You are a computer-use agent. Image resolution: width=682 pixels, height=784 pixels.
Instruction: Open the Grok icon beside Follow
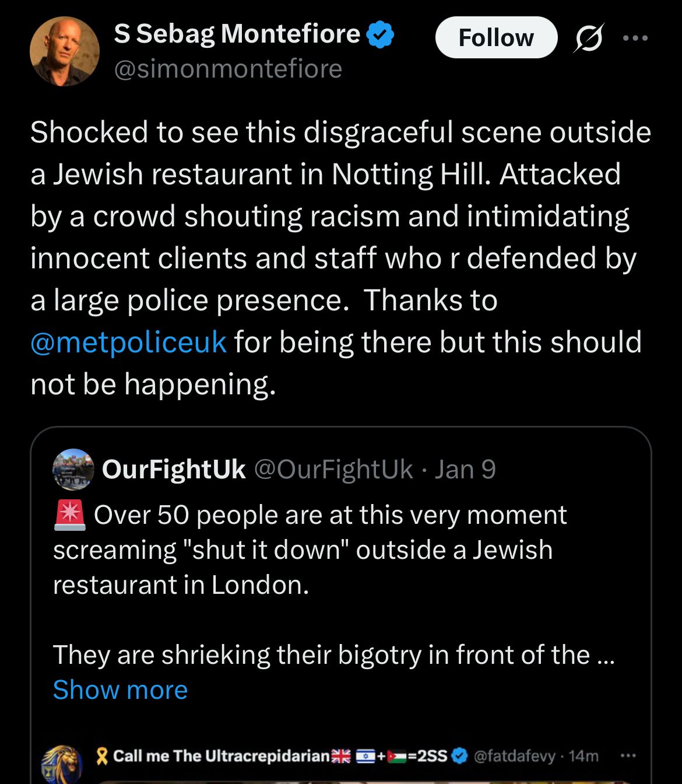[x=589, y=38]
